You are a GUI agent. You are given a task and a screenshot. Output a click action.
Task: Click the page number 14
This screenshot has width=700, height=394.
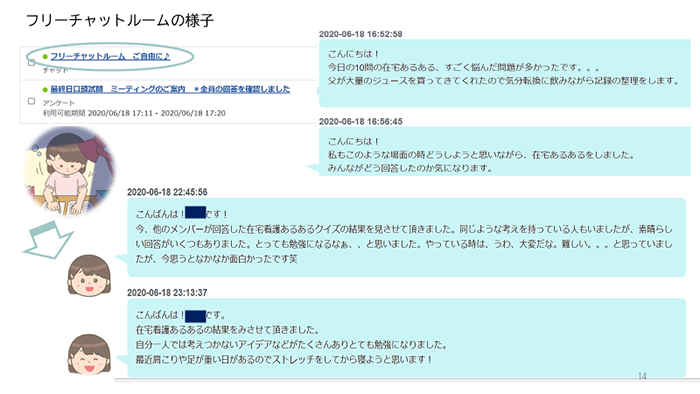coord(642,377)
